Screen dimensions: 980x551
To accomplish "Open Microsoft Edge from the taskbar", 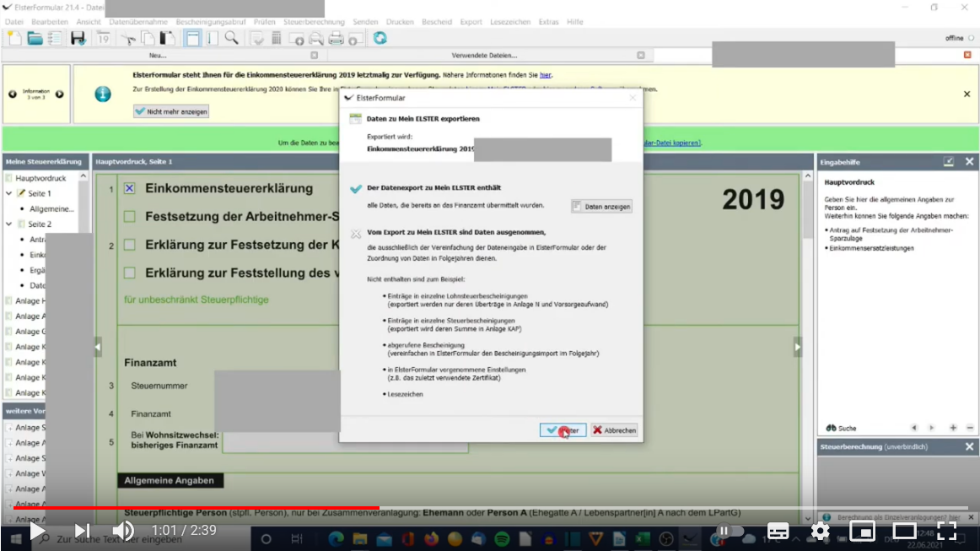I will 336,538.
